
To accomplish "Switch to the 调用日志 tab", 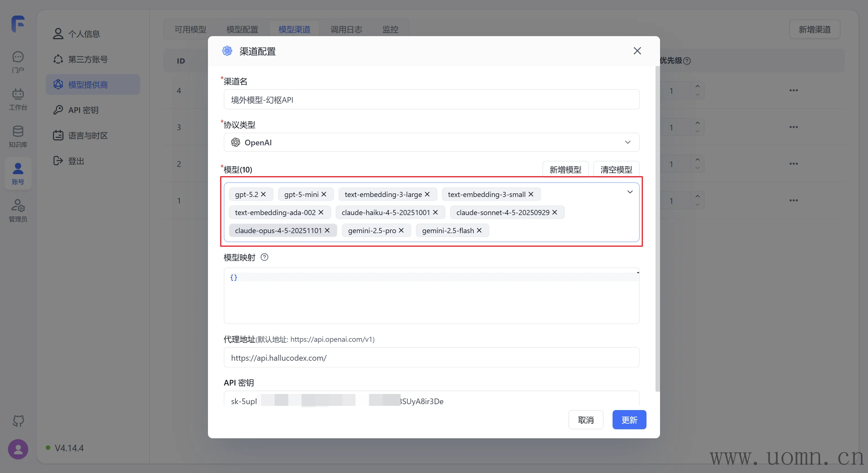I will pos(346,29).
